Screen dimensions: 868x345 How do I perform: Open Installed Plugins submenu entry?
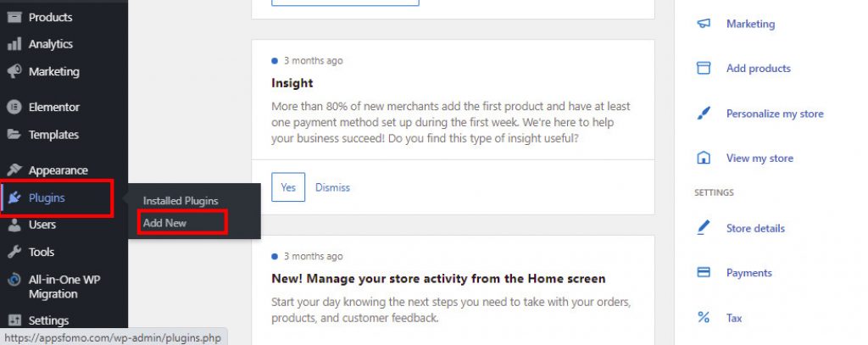point(181,200)
